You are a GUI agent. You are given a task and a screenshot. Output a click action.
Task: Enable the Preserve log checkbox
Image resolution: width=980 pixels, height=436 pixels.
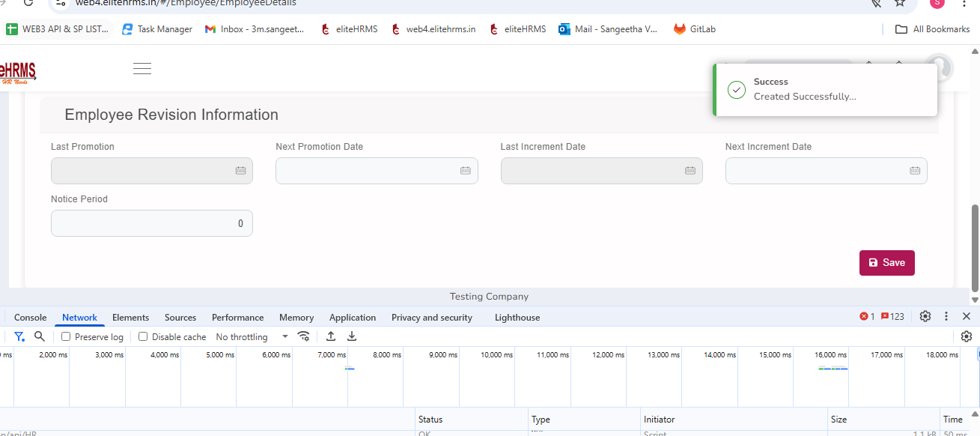[x=66, y=337]
